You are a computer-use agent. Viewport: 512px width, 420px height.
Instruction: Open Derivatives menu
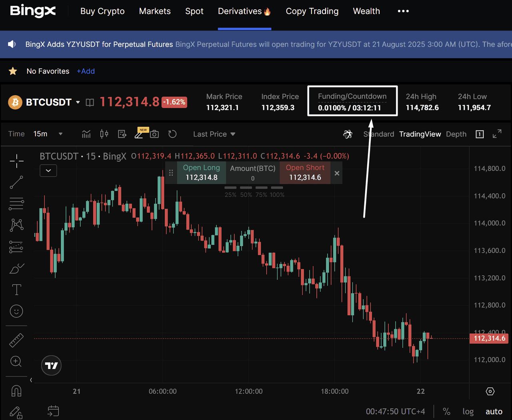click(244, 11)
